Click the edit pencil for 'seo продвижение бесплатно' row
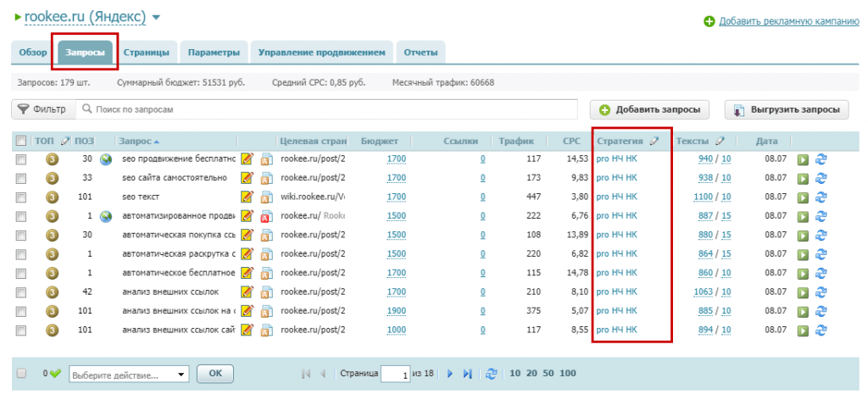 247,159
